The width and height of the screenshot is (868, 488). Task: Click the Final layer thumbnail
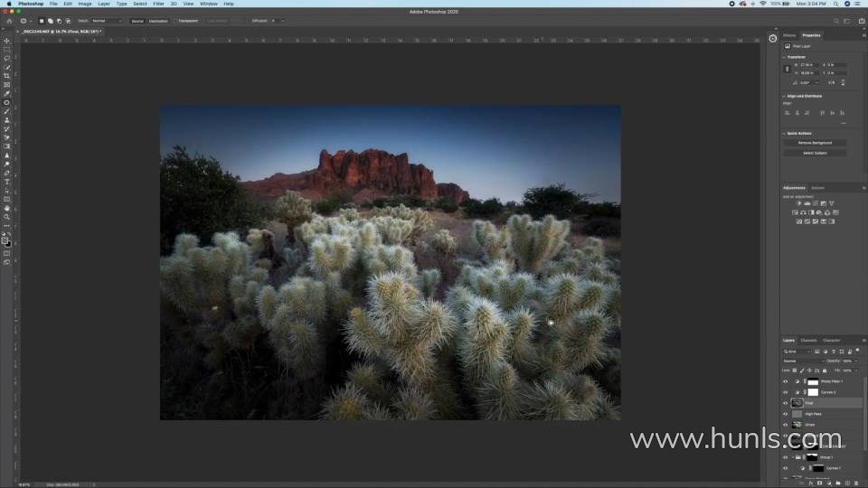(797, 403)
